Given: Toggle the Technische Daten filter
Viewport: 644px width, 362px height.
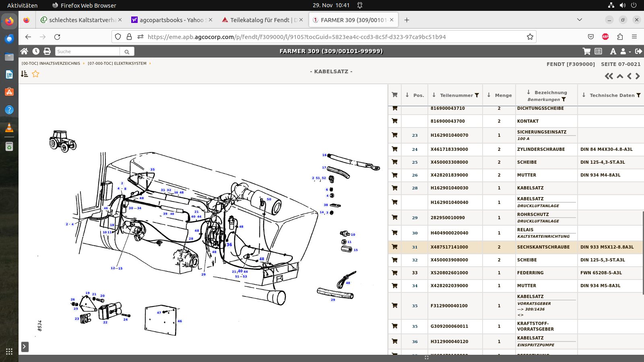Looking at the screenshot, I should click(638, 95).
